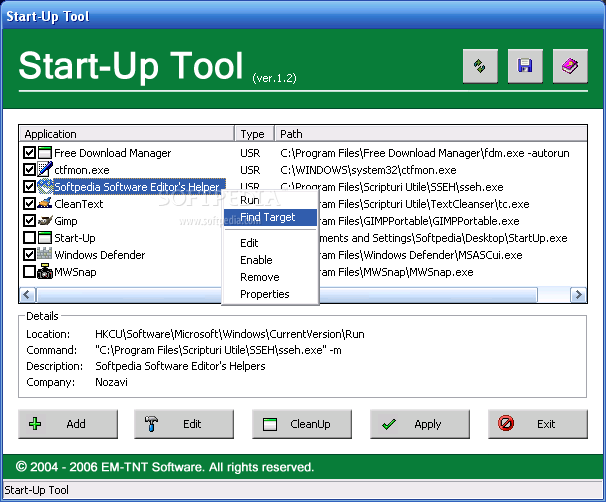Viewport: 606px width, 502px height.
Task: Click the ctfmon.exe pen icon
Action: [x=45, y=170]
